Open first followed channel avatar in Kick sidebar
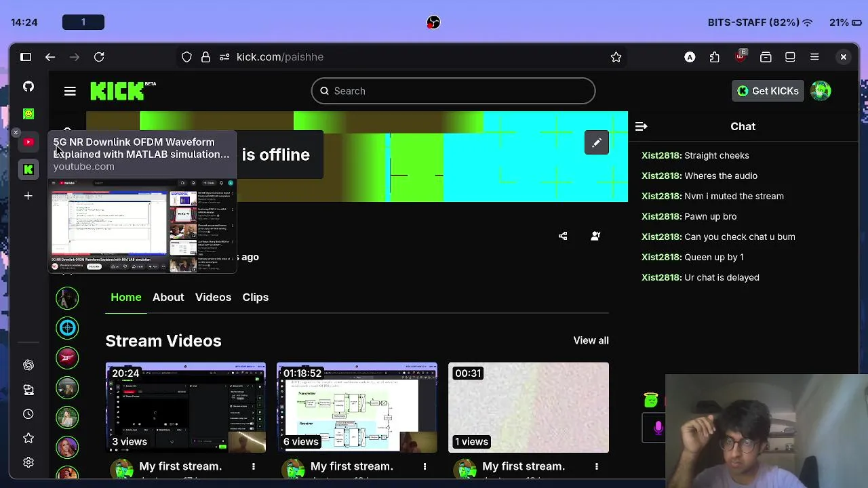The height and width of the screenshot is (488, 868). [x=67, y=298]
